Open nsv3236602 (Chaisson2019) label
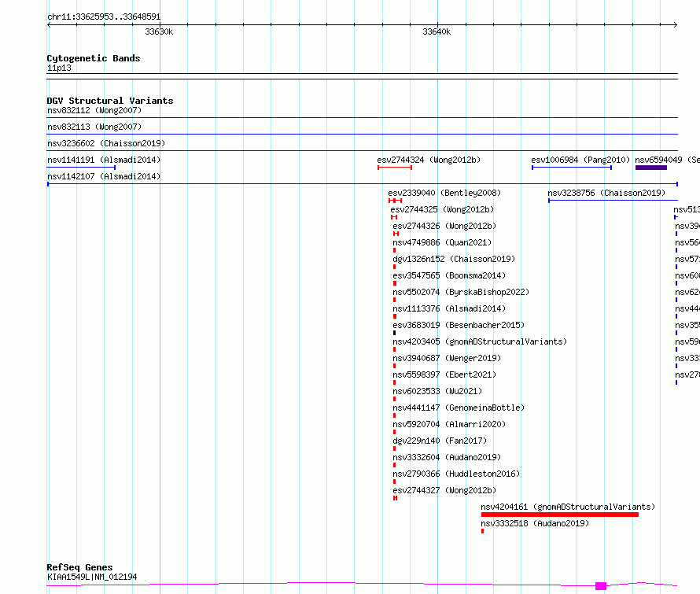Viewport: 700px width, 594px height. (106, 143)
